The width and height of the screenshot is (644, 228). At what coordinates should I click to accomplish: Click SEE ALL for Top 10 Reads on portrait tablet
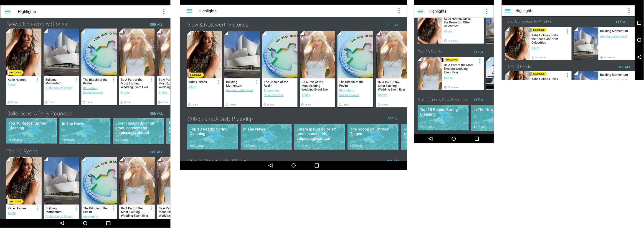tap(156, 152)
